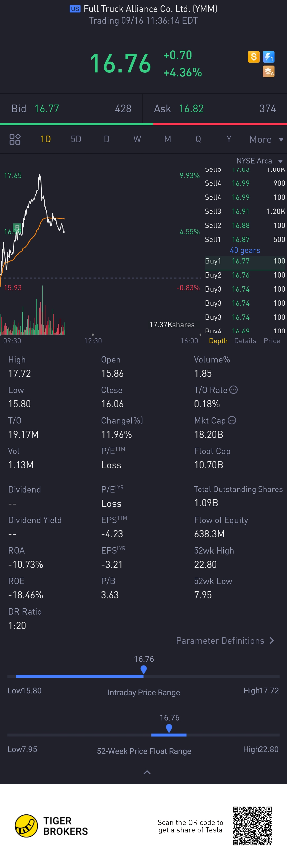The image size is (287, 868).
Task: Tap the Tiger Brokers logo
Action: 51,826
